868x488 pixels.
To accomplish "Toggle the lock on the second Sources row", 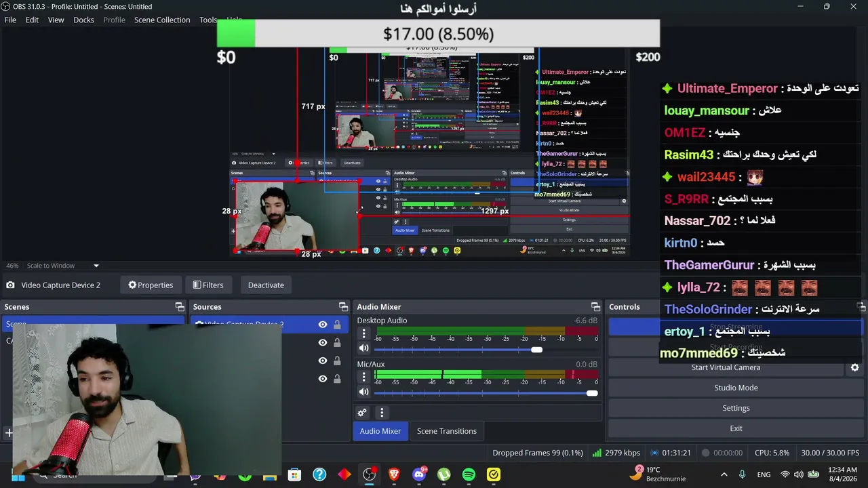I will coord(337,343).
